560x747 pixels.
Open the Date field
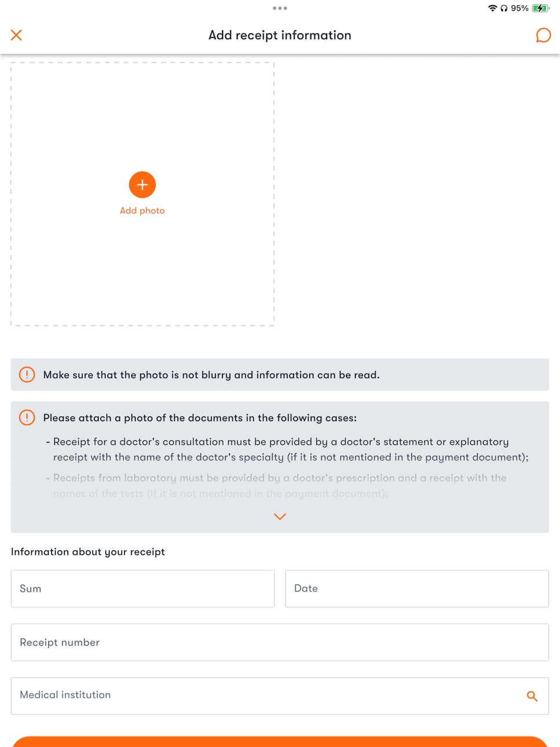417,588
